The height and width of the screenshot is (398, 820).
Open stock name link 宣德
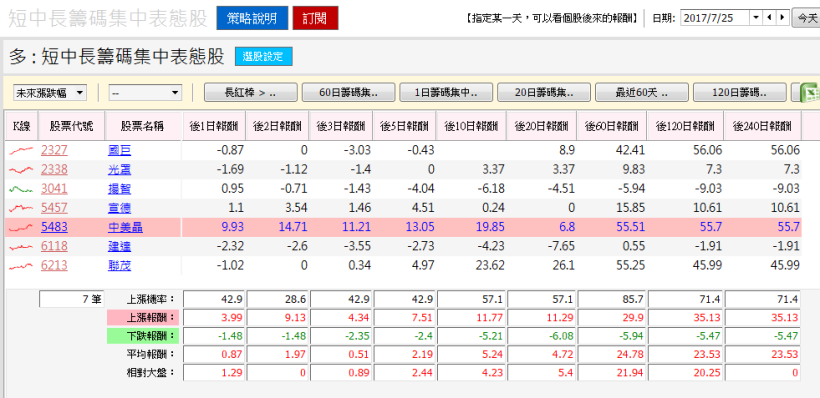(119, 208)
